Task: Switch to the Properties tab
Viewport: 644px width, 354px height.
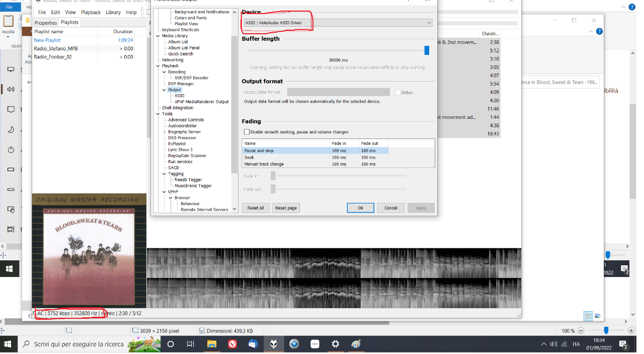Action: [x=46, y=23]
